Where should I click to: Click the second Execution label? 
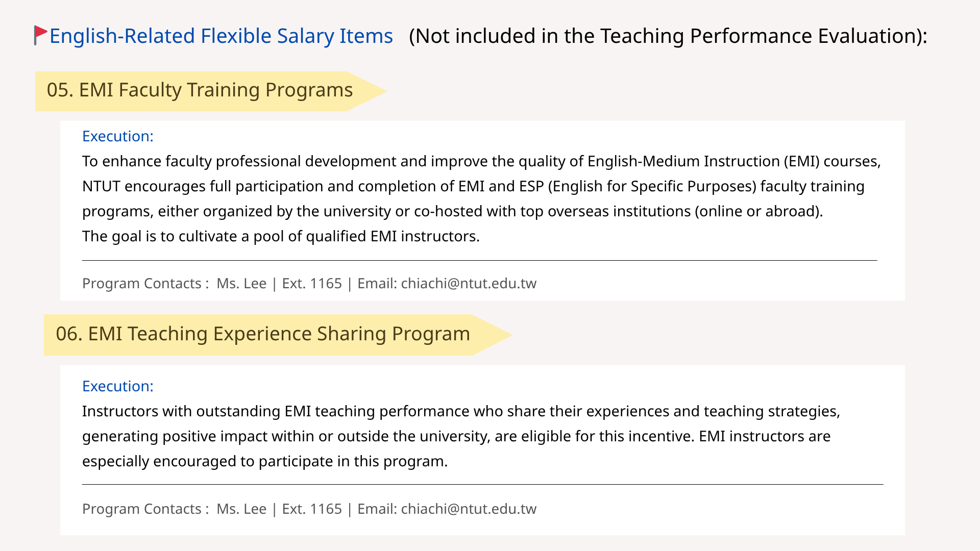coord(118,386)
